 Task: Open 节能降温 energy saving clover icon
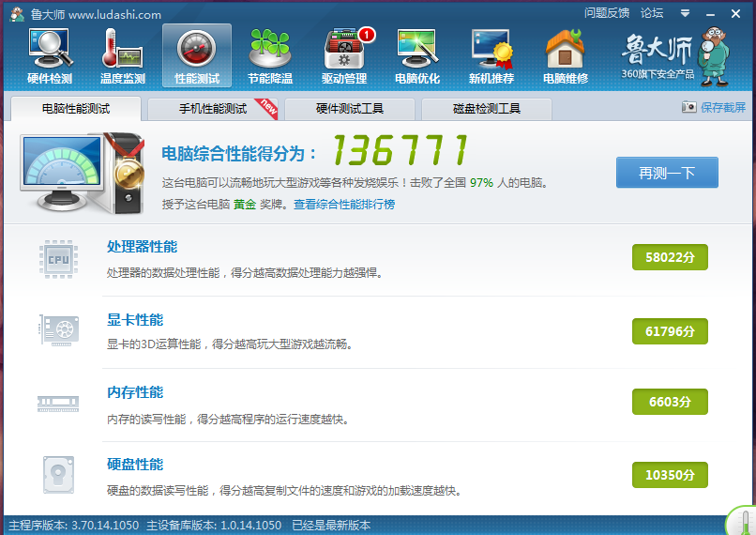[x=270, y=56]
